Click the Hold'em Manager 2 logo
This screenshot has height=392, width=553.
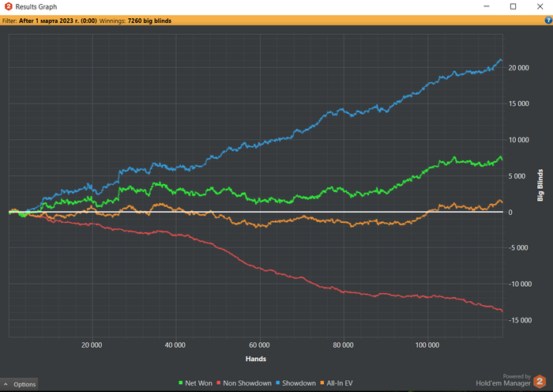(540, 381)
